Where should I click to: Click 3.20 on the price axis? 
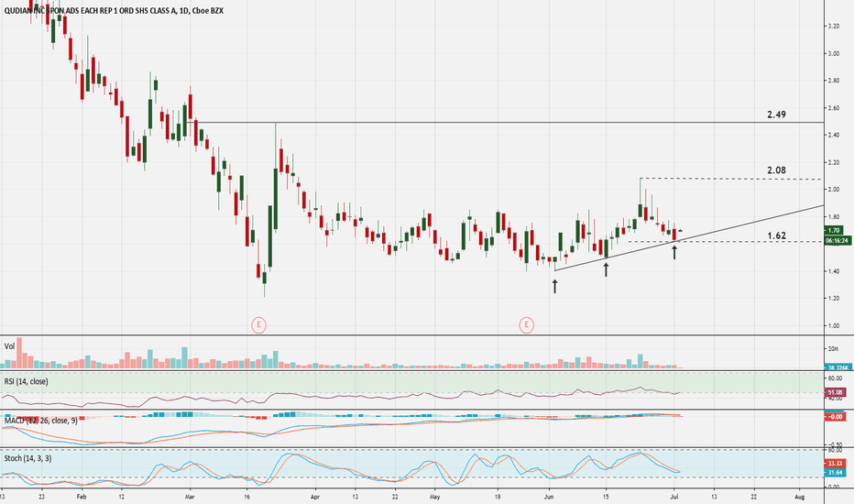pos(833,26)
